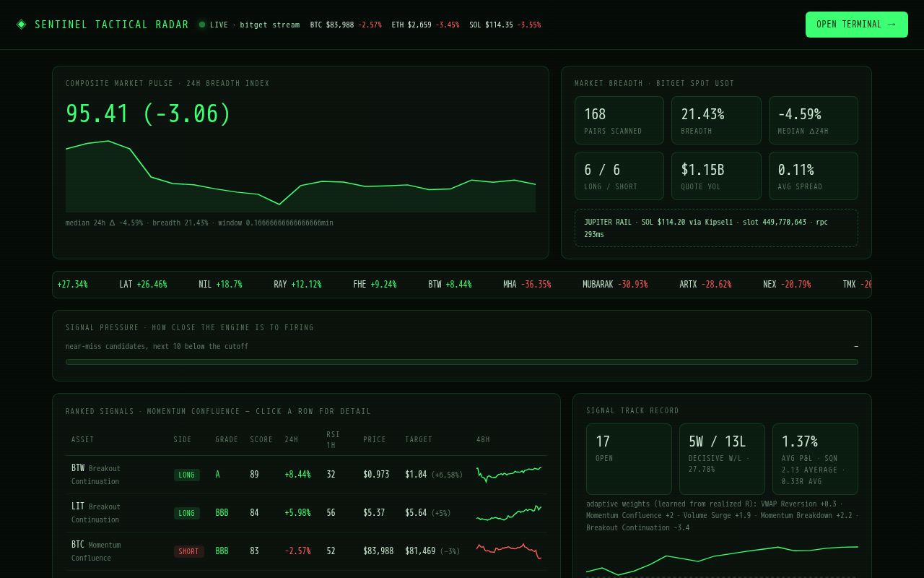Click the $1.15B Quote Vol card
This screenshot has height=578, width=924.
point(716,176)
